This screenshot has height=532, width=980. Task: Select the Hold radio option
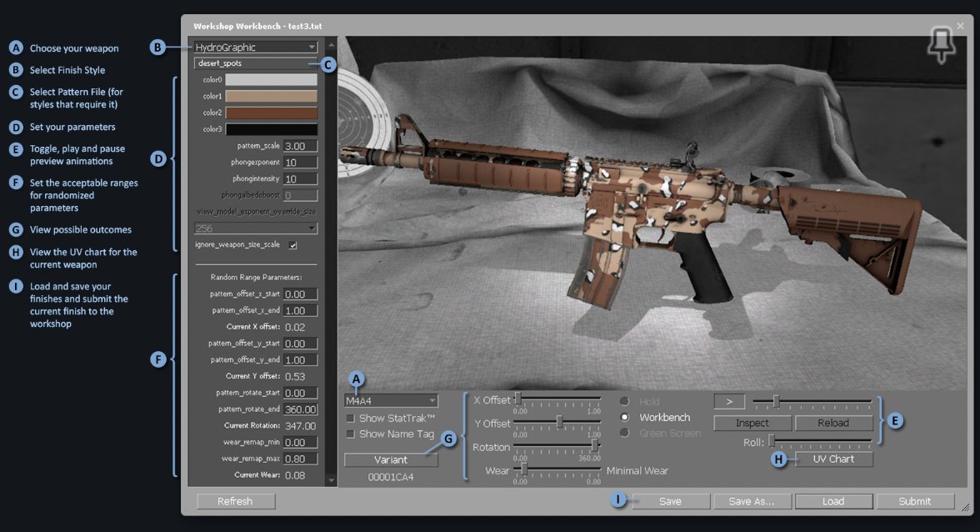coord(624,401)
